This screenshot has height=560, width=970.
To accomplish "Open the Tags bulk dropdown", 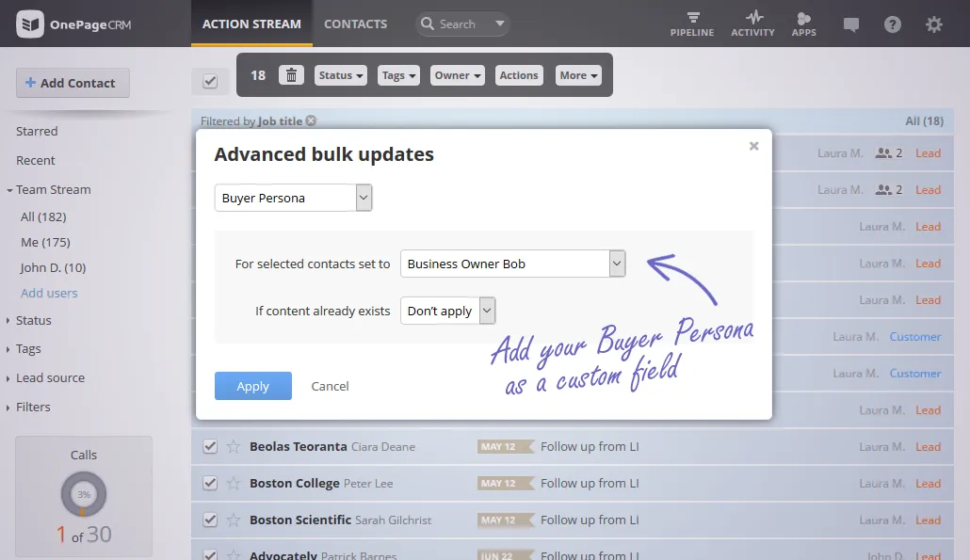I will tap(397, 75).
